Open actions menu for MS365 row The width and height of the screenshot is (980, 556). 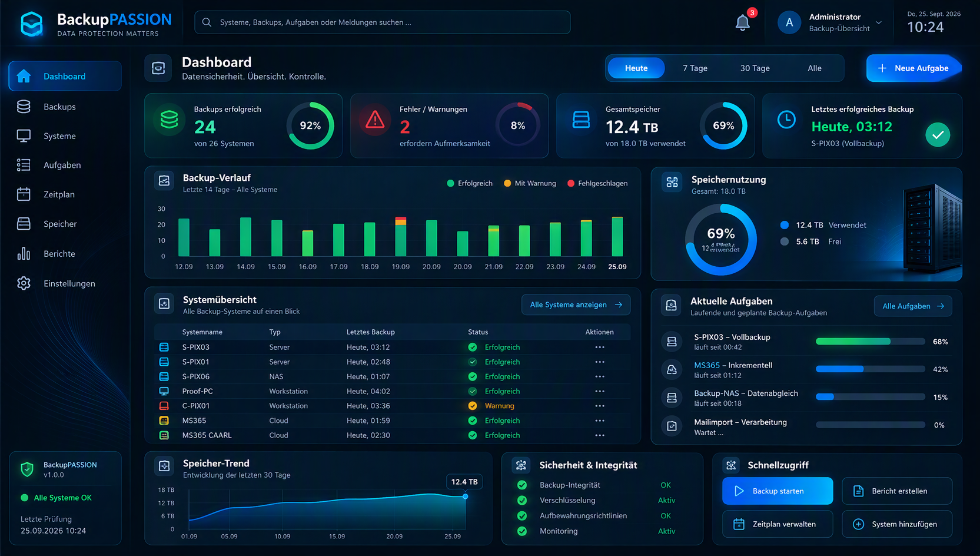pyautogui.click(x=600, y=421)
